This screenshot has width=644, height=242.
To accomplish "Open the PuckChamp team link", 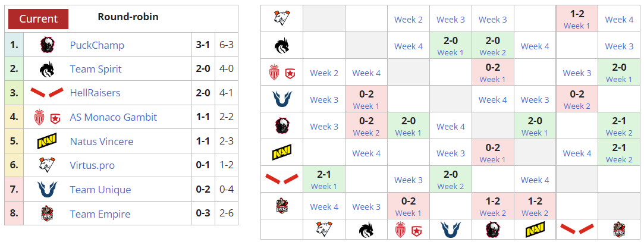I will [x=97, y=45].
